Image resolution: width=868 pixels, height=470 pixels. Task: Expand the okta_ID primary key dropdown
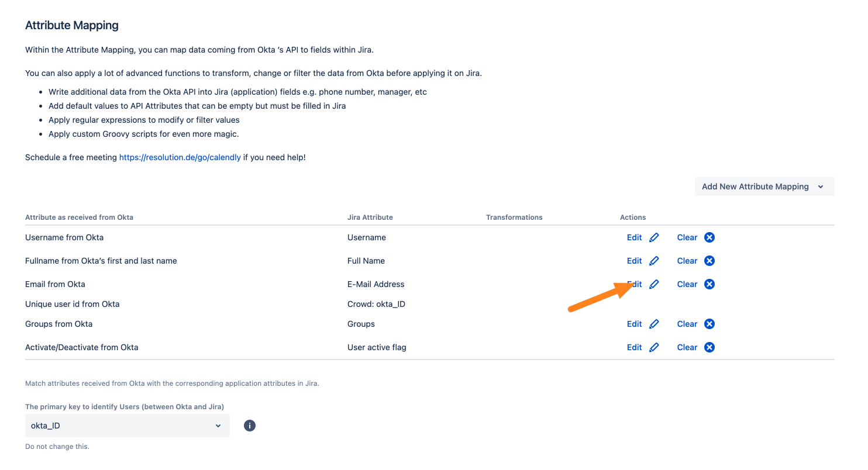tap(127, 426)
